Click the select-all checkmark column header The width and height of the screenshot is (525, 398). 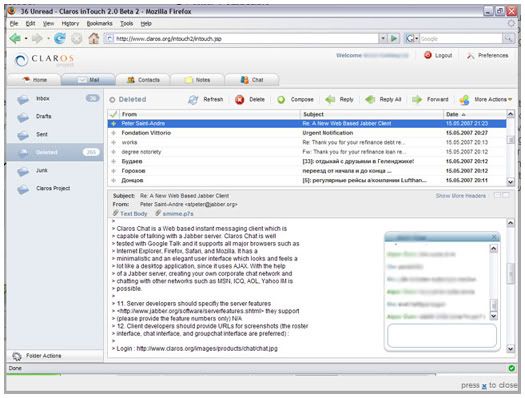[114, 114]
